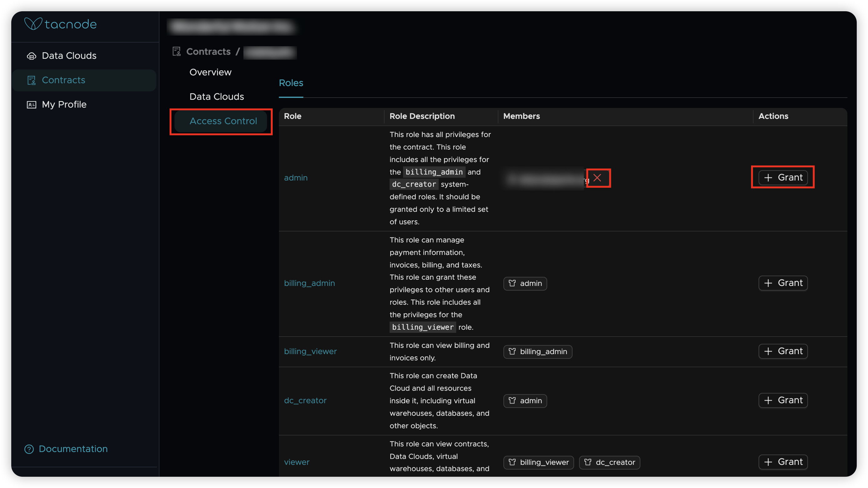The height and width of the screenshot is (488, 868).
Task: Grant the billing_admin role
Action: point(783,283)
